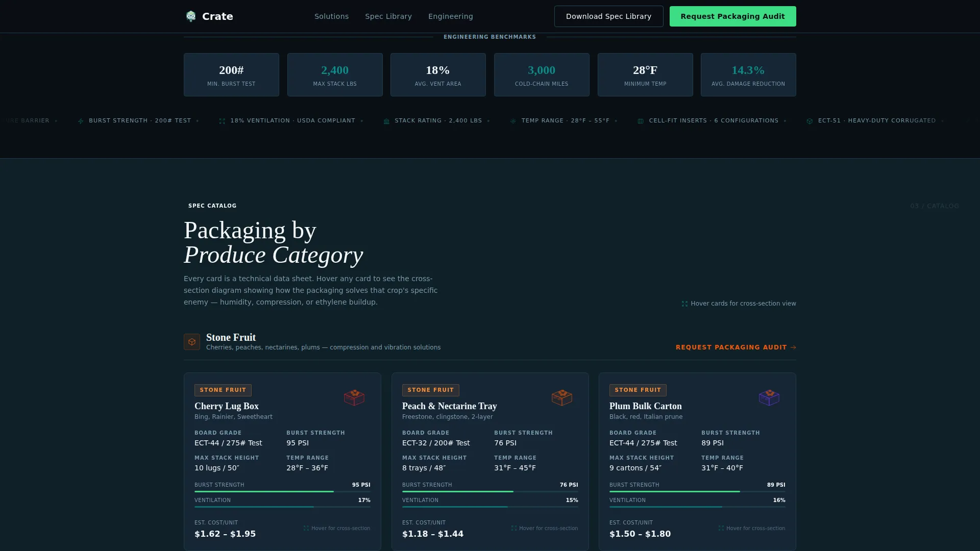
Task: Click the Plum Bulk Carton crate illustration
Action: [x=769, y=397]
